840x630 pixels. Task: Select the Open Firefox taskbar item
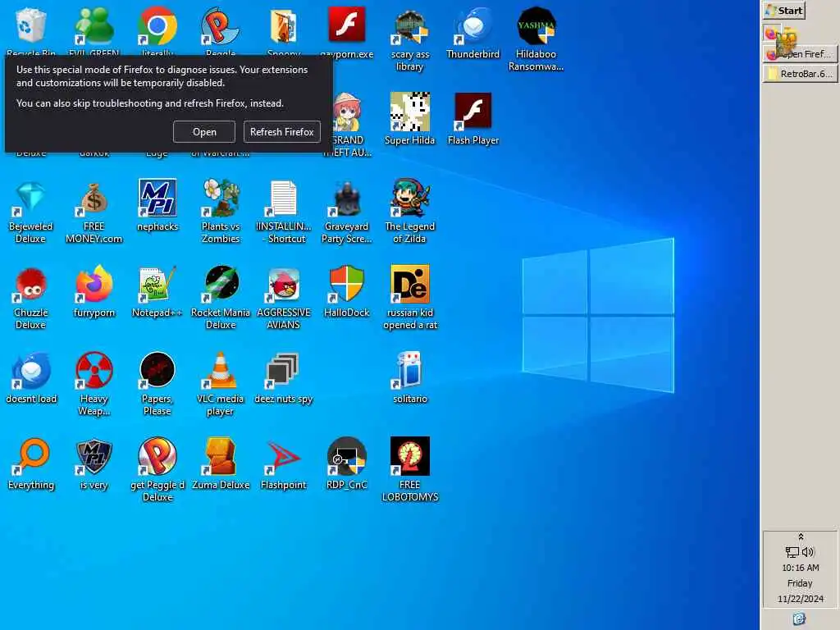[800, 53]
